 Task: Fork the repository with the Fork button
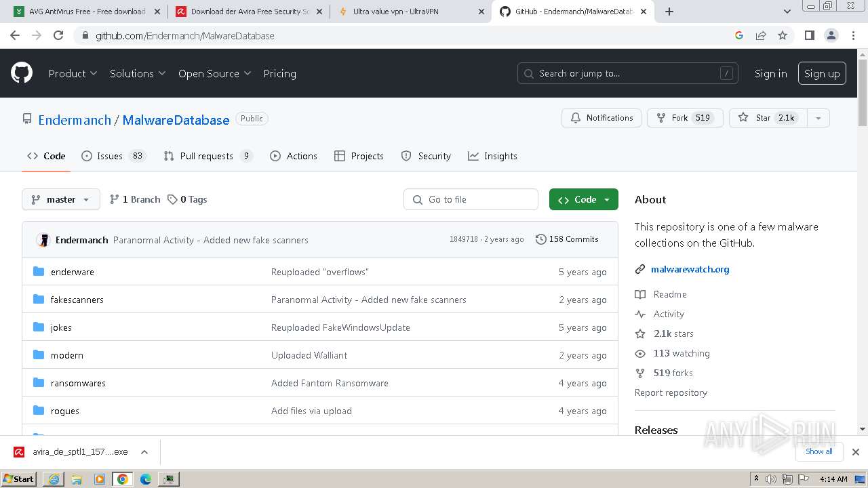(685, 118)
